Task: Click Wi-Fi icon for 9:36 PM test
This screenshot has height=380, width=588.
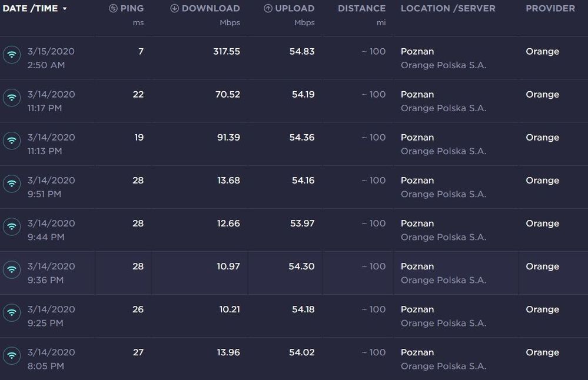Action: tap(12, 269)
